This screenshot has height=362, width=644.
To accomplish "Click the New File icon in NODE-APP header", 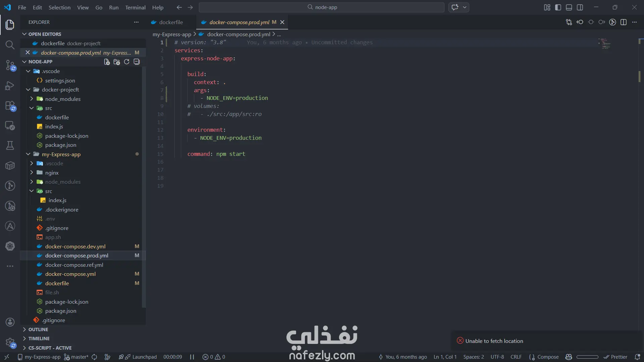I will [x=107, y=62].
